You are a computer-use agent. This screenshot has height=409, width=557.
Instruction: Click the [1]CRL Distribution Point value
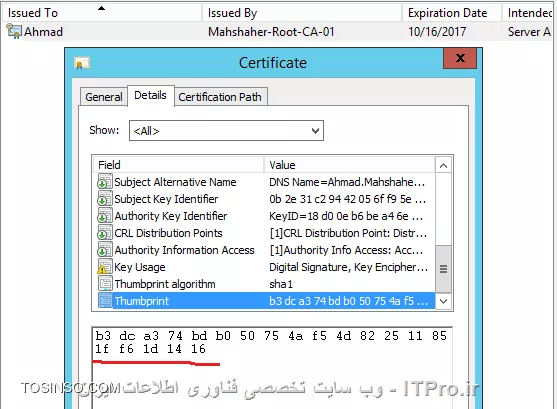point(348,233)
